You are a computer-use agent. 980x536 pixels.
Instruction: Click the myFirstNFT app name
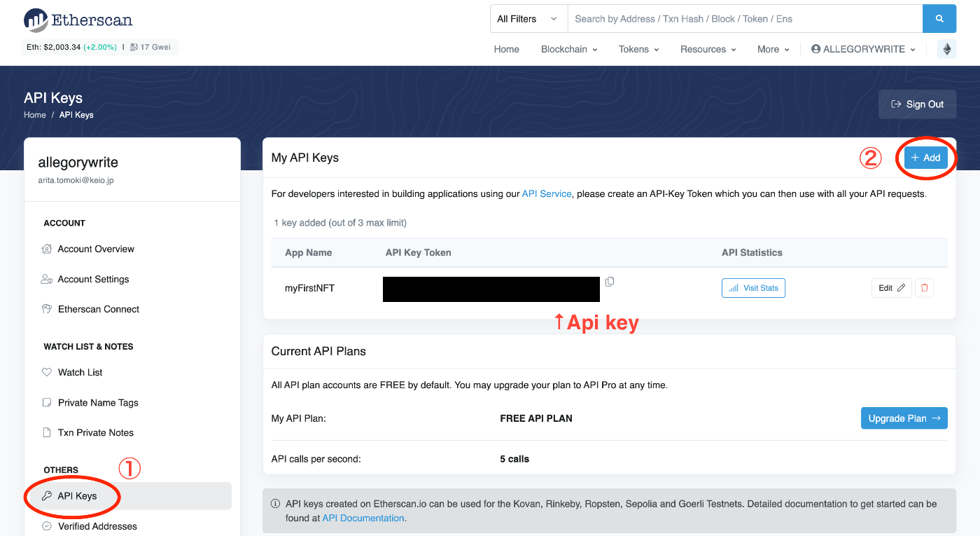309,288
